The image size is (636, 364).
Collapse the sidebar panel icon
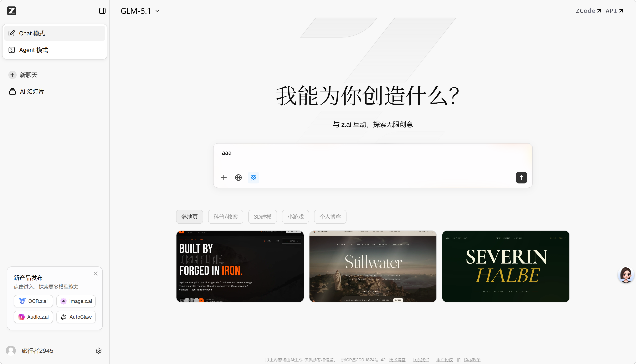tap(102, 11)
